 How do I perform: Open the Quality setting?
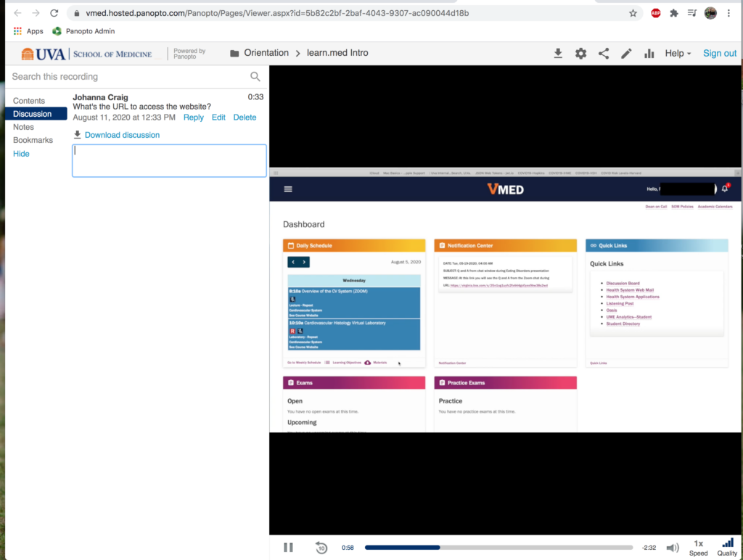[x=727, y=547]
